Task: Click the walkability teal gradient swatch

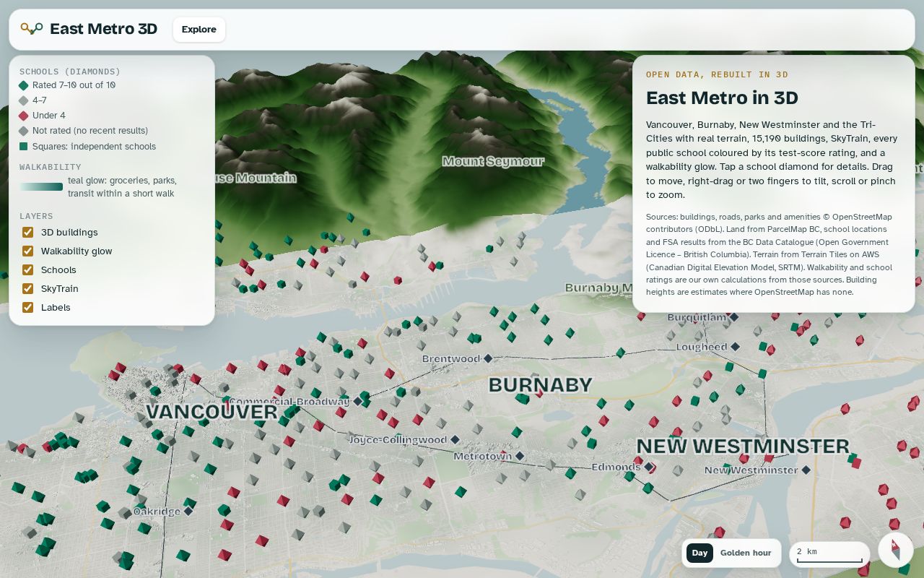Action: (x=41, y=187)
